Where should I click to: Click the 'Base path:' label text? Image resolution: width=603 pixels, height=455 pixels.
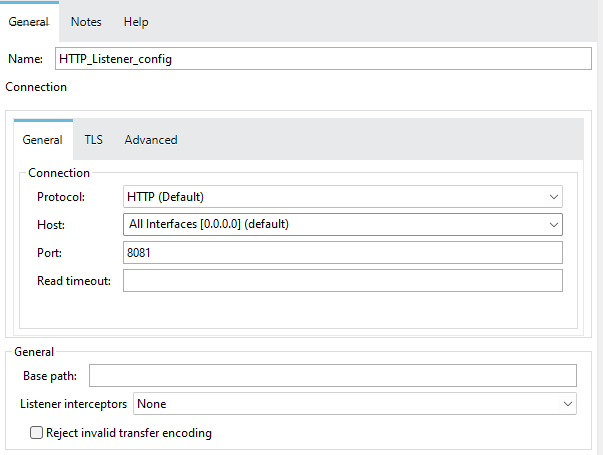tap(51, 376)
